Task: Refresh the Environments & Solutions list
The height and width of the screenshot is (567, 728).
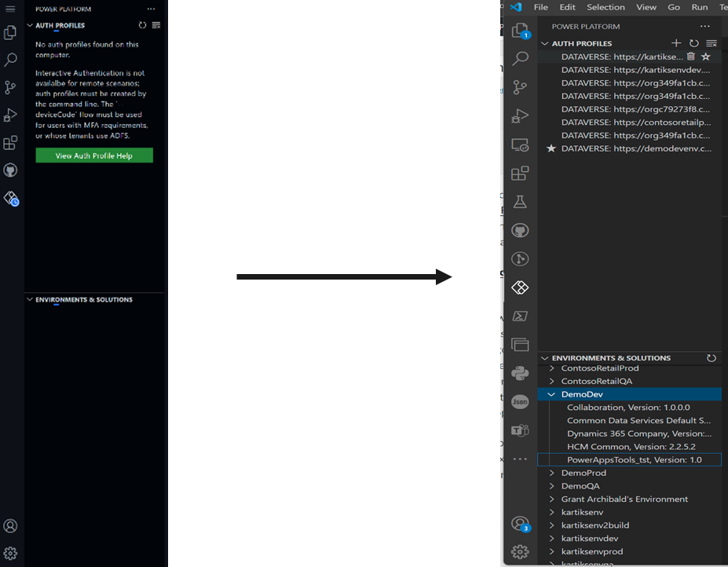Action: tap(712, 358)
